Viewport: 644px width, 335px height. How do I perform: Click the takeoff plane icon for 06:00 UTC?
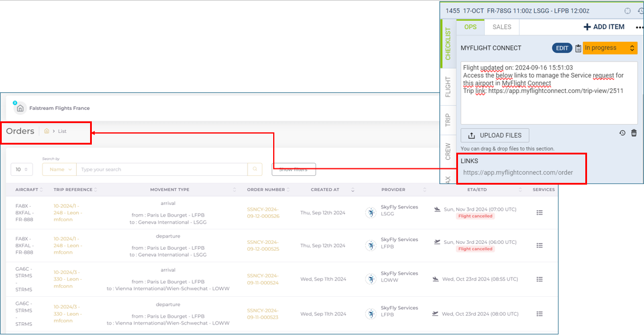(x=437, y=242)
